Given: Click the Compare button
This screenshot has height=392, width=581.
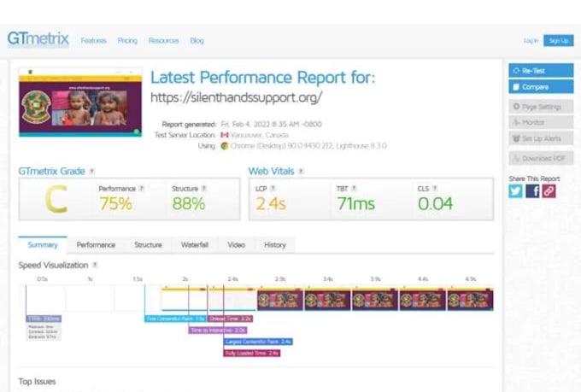Looking at the screenshot, I should 541,87.
